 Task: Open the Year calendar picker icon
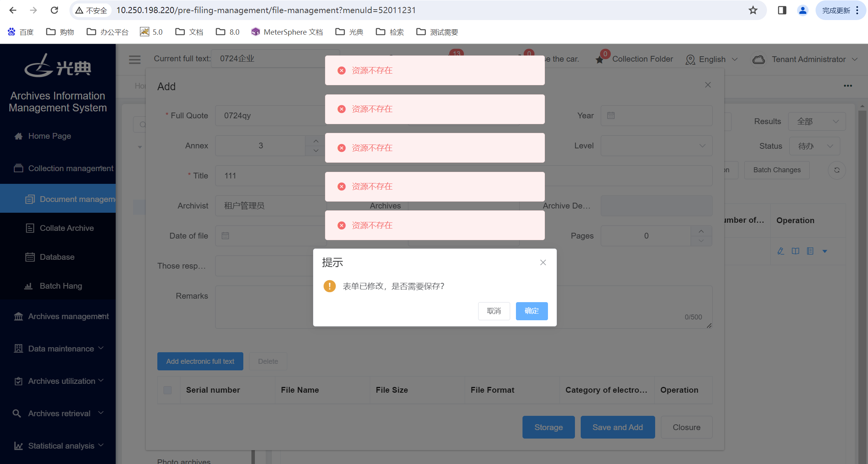pos(611,116)
